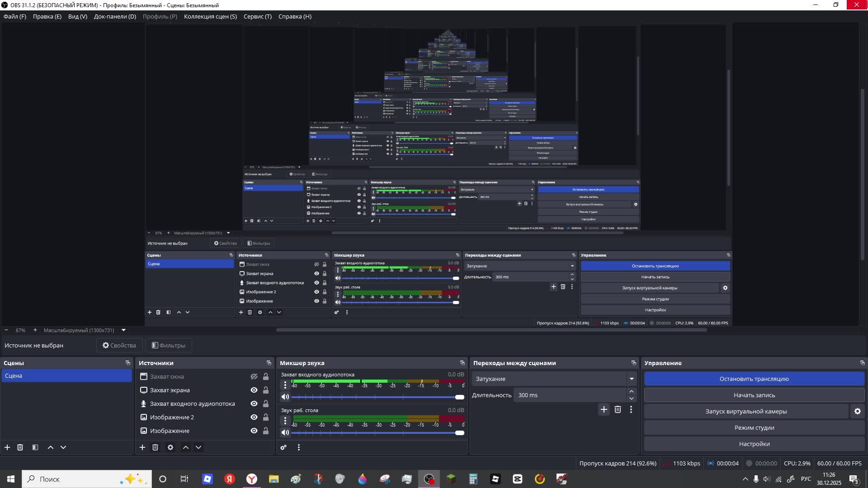The width and height of the screenshot is (868, 488).
Task: Toggle lock on Изображение 2 source
Action: pos(266,417)
